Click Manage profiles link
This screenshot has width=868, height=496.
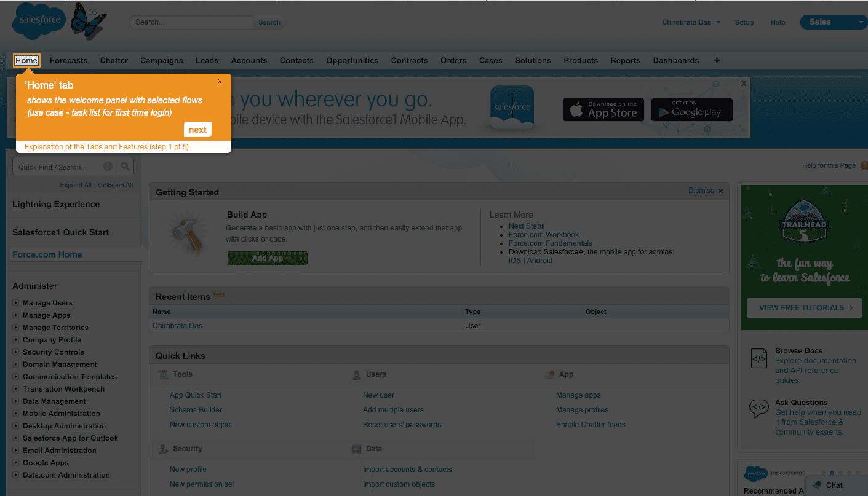point(583,410)
